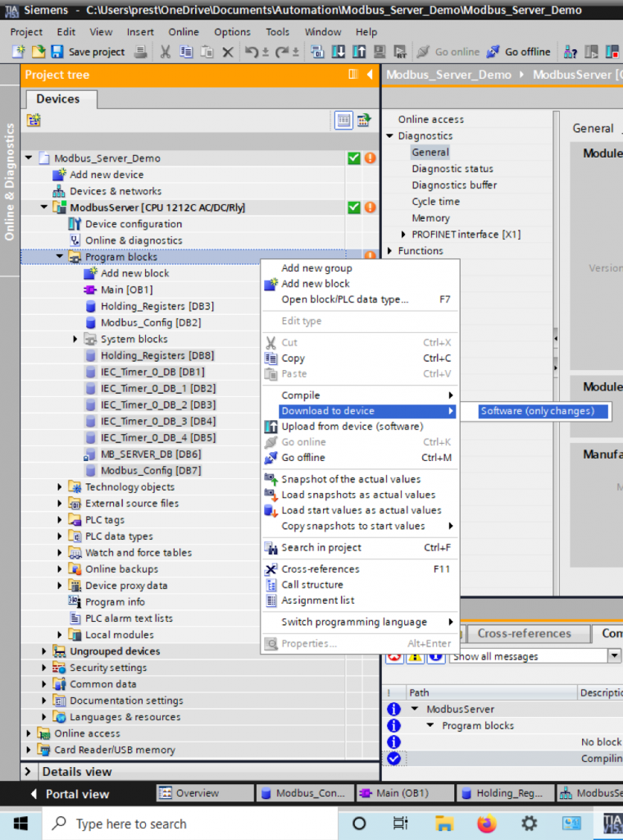Viewport: 623px width, 840px height.
Task: Select MB_SERVER_DB [DB6] in the project tree
Action: click(x=150, y=454)
